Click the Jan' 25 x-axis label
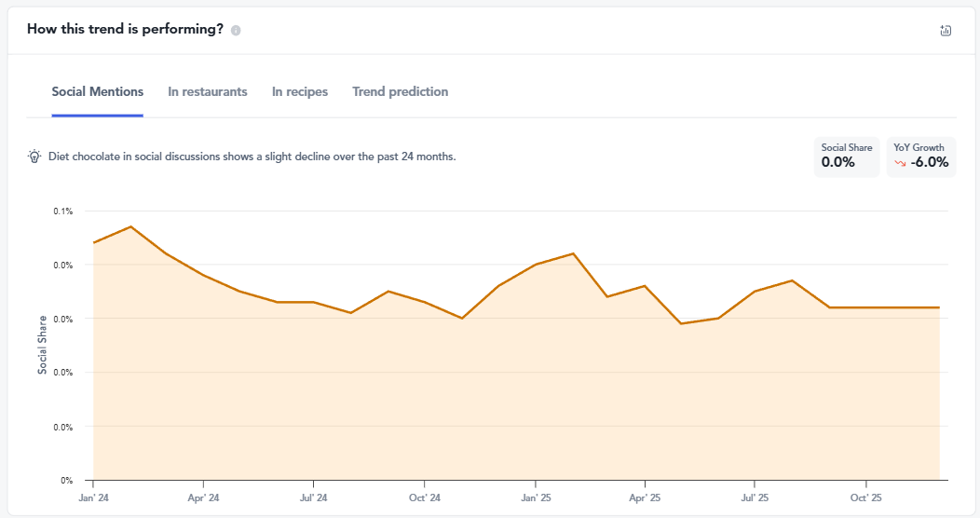Viewport: 980px width, 518px height. (x=535, y=498)
